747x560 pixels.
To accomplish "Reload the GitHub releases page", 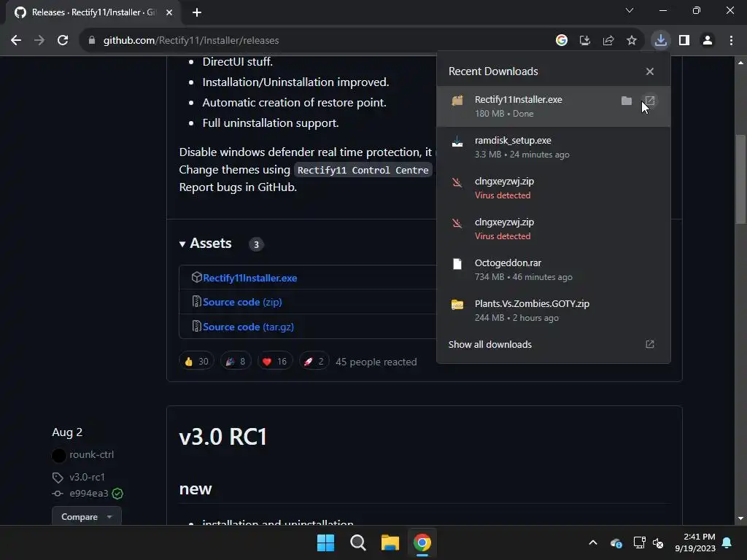I will 63,41.
